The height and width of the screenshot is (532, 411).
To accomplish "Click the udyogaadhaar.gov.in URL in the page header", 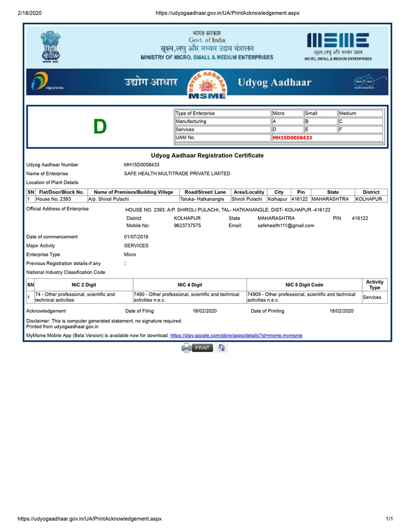I will click(228, 13).
